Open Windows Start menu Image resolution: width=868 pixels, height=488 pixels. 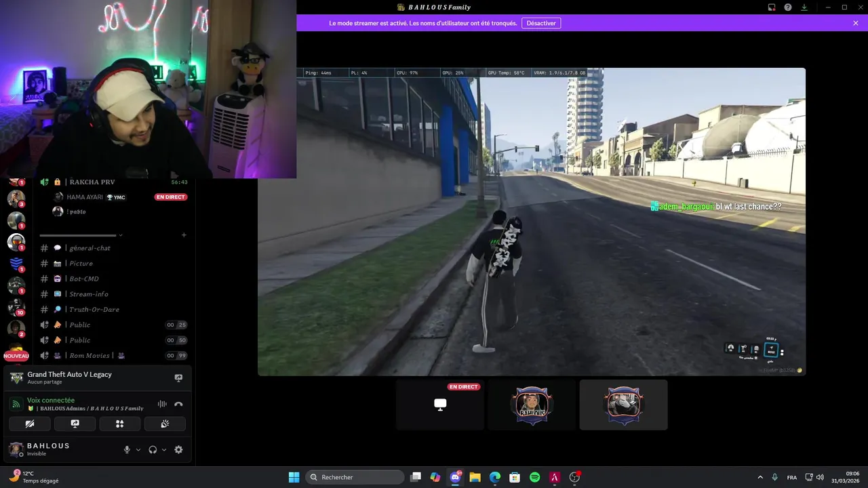click(x=294, y=477)
